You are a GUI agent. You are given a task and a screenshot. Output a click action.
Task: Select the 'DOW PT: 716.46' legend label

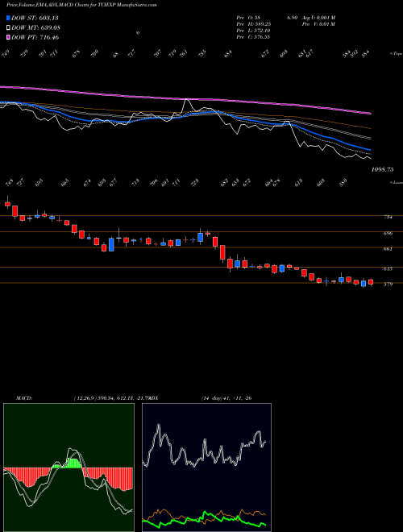coord(35,37)
